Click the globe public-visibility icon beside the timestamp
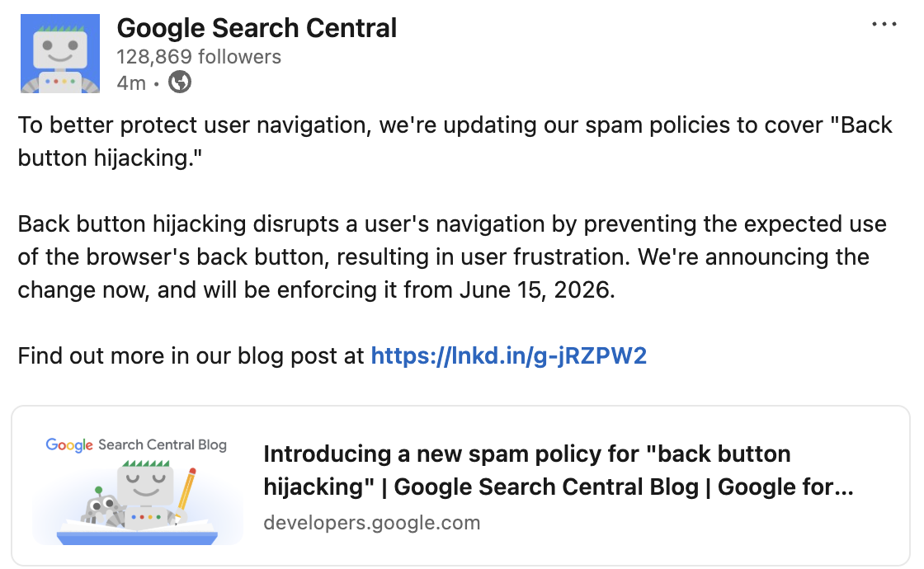This screenshot has width=924, height=569. point(180,82)
